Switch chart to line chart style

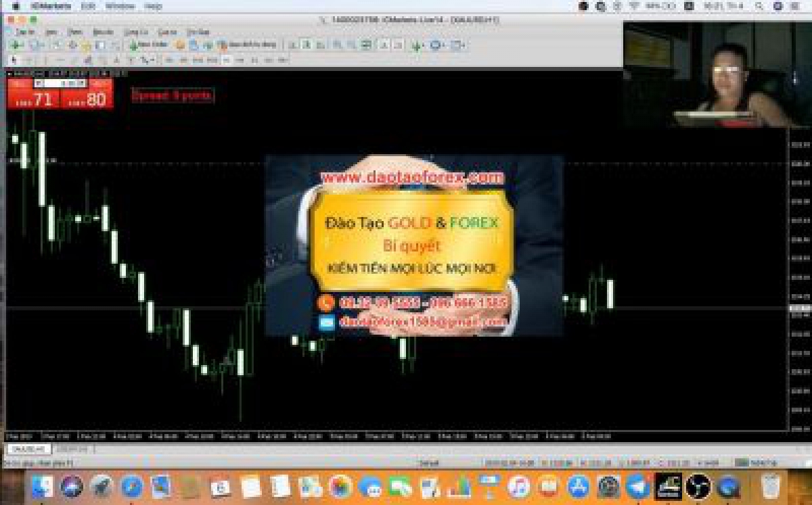point(321,45)
